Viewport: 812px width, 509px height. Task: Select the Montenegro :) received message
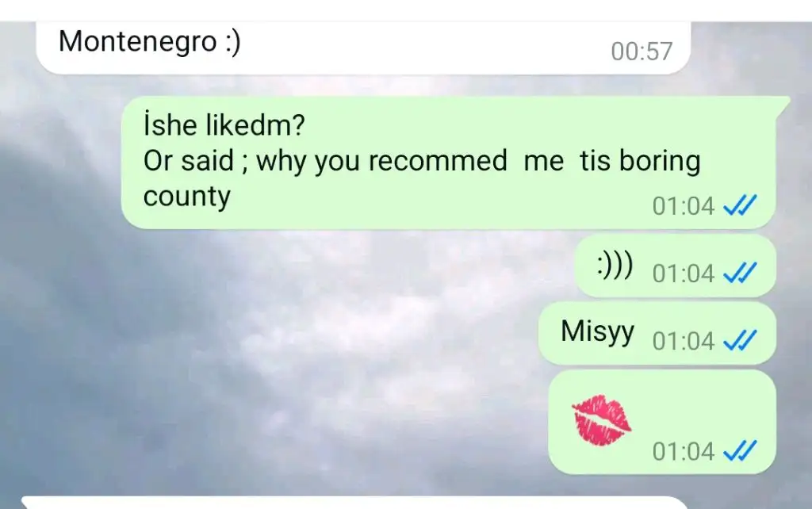[363, 48]
